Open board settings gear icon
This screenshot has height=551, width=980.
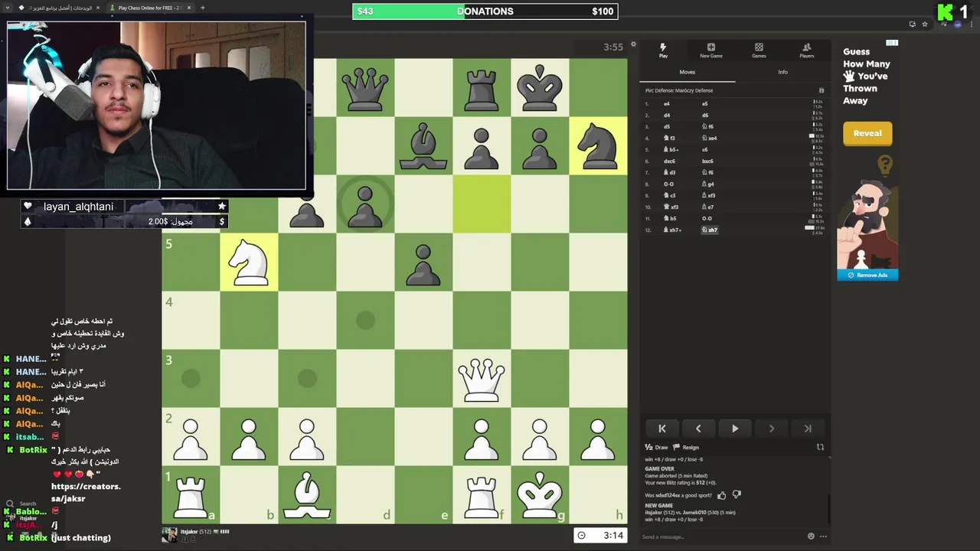pos(633,44)
